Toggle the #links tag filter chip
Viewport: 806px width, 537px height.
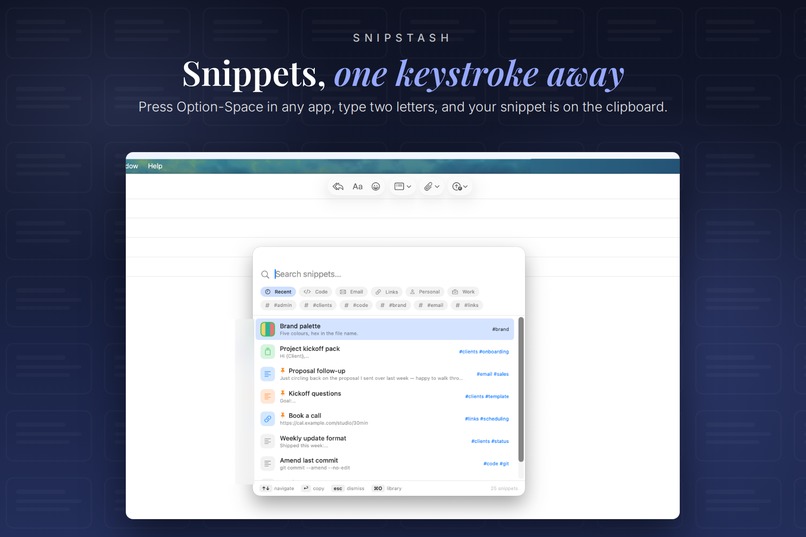467,305
